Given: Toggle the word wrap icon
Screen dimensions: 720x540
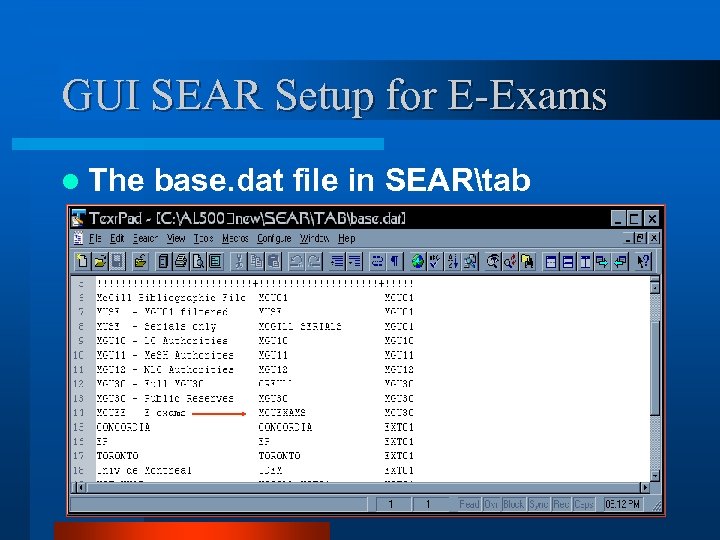Looking at the screenshot, I should coord(377,262).
